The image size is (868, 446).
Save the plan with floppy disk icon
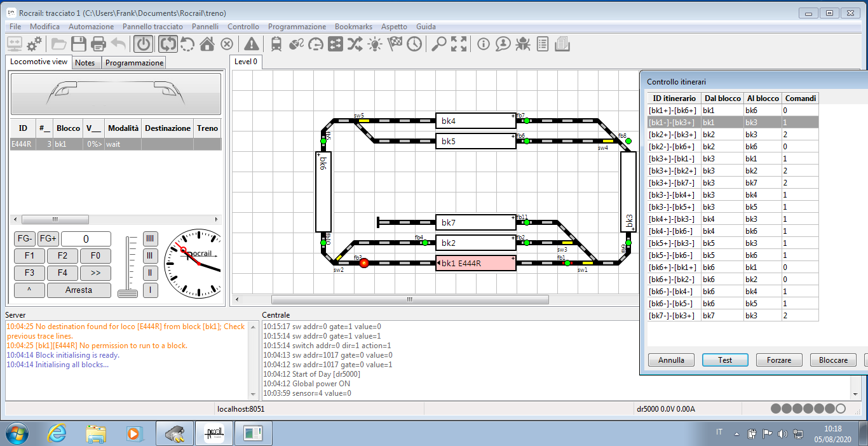pos(79,44)
